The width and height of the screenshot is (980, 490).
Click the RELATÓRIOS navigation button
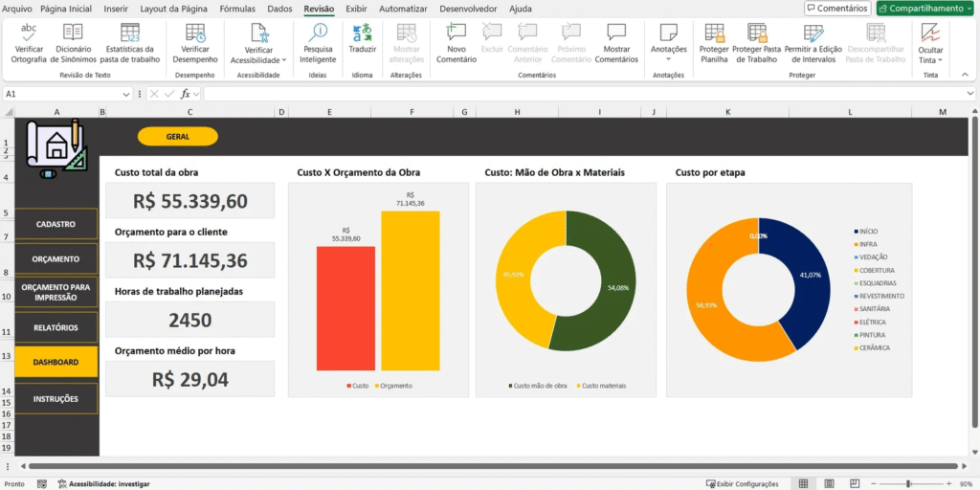click(x=56, y=327)
